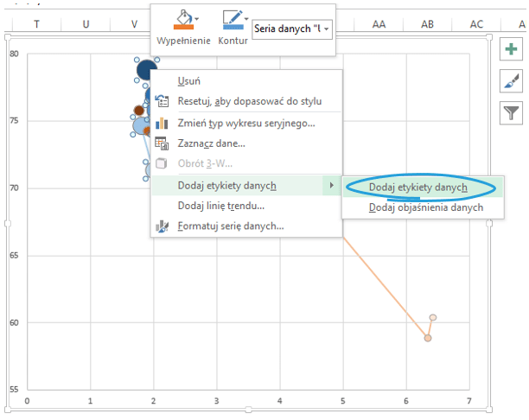Expand the Dodaj etykiety danych submenu arrow
Image resolution: width=529 pixels, height=420 pixels.
(x=331, y=185)
